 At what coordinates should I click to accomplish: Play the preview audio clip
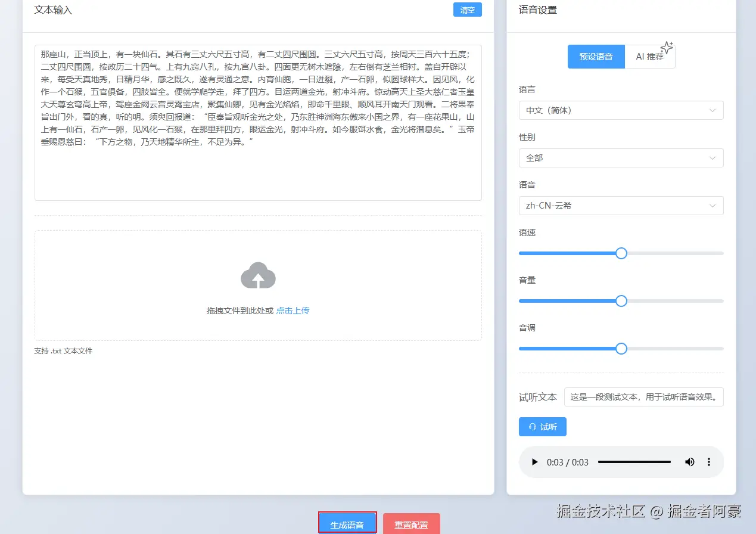coord(534,462)
